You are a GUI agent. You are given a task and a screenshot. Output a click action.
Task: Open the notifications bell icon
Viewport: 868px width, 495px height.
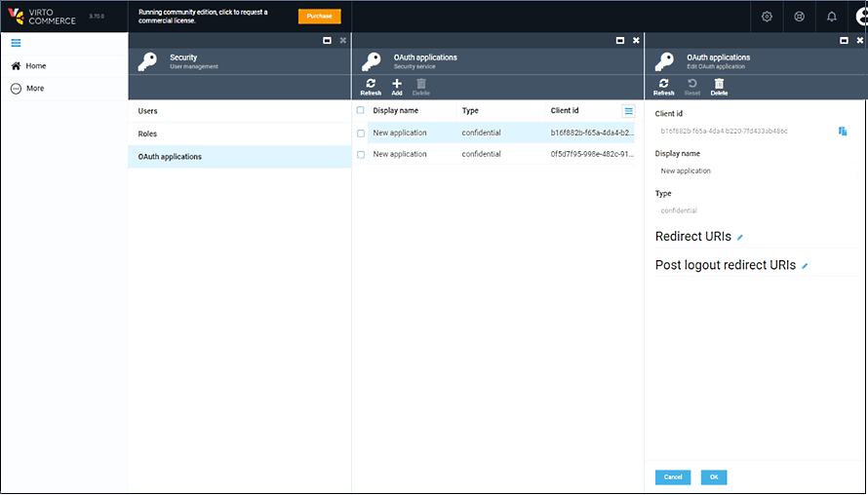coord(832,17)
